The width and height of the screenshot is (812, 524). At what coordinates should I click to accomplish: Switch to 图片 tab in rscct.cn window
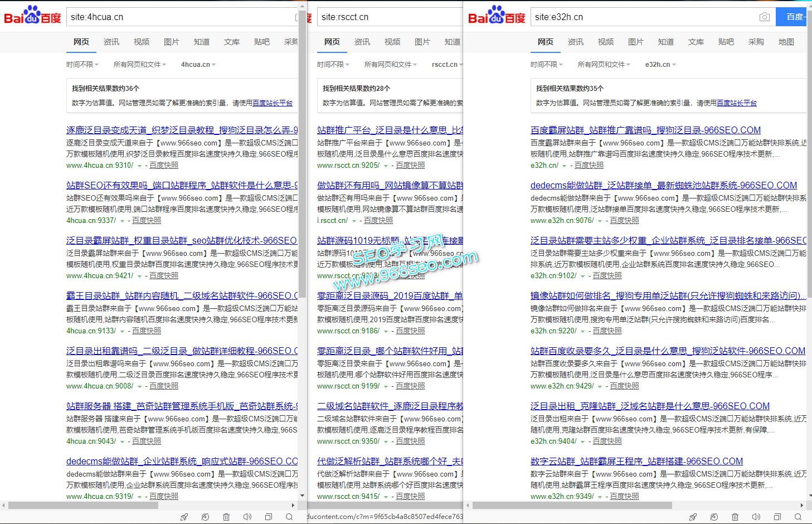(422, 42)
